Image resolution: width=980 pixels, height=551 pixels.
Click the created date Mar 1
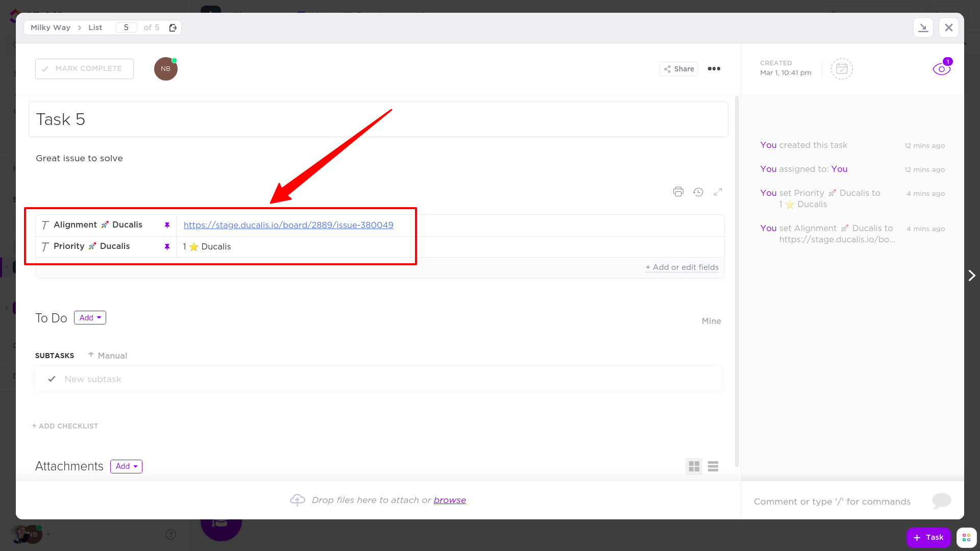[x=786, y=73]
